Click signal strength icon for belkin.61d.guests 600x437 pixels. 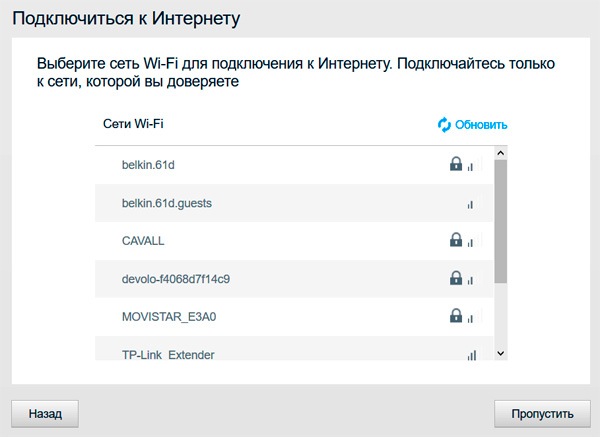470,204
